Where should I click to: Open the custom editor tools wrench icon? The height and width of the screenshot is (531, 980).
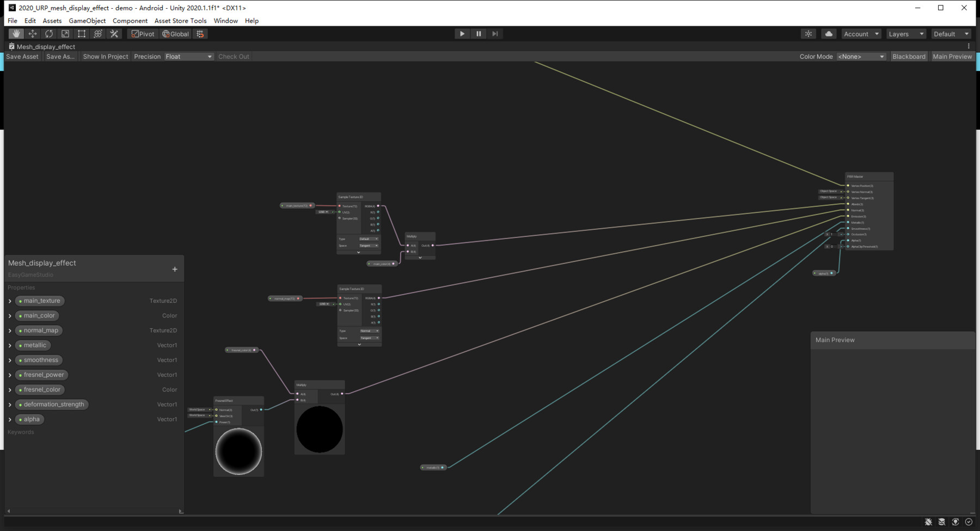(x=114, y=33)
